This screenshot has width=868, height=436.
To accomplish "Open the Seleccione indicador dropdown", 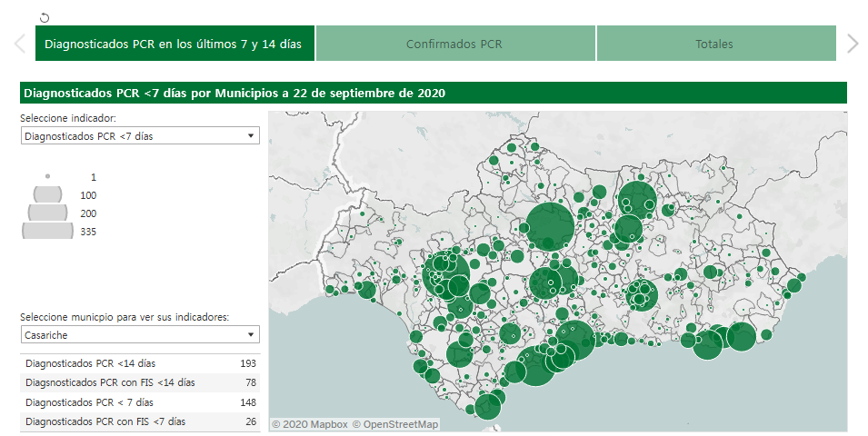I will [139, 135].
